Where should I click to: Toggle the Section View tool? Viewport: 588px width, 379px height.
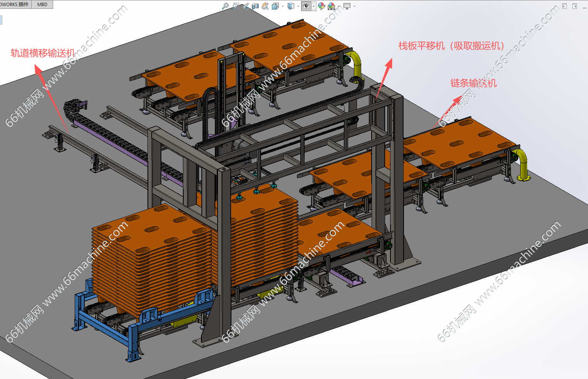255,6
